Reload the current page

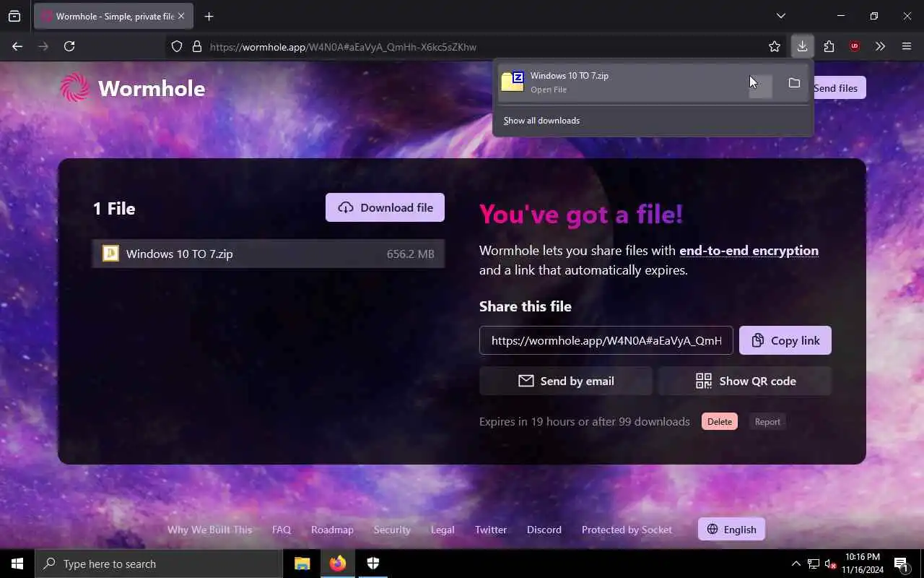(x=69, y=46)
